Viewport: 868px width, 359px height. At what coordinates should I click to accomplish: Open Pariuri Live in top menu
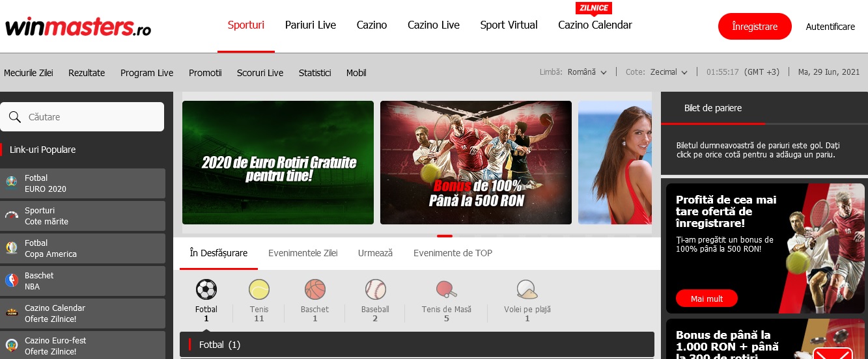pyautogui.click(x=311, y=25)
